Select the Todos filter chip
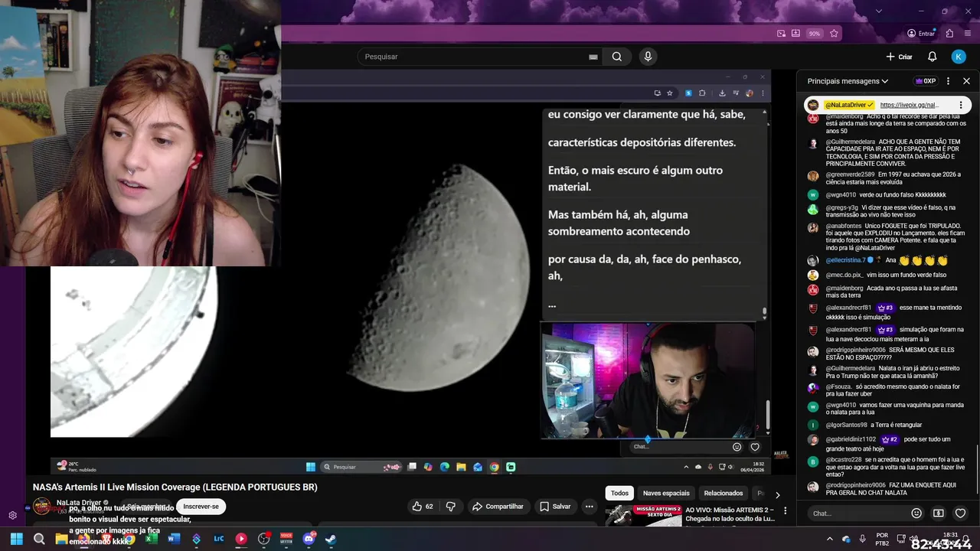The width and height of the screenshot is (980, 551). click(619, 494)
